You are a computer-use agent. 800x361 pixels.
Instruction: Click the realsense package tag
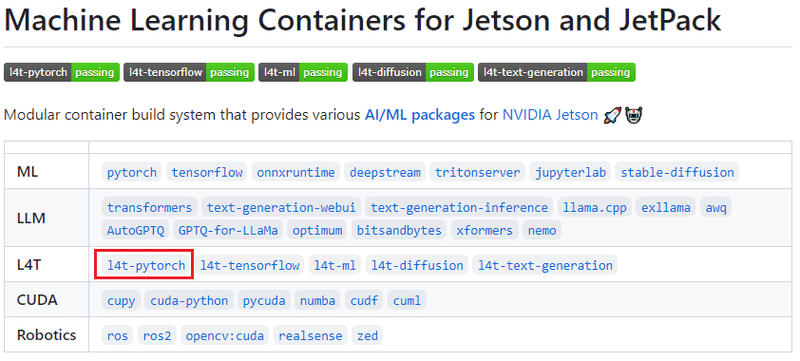coord(311,336)
